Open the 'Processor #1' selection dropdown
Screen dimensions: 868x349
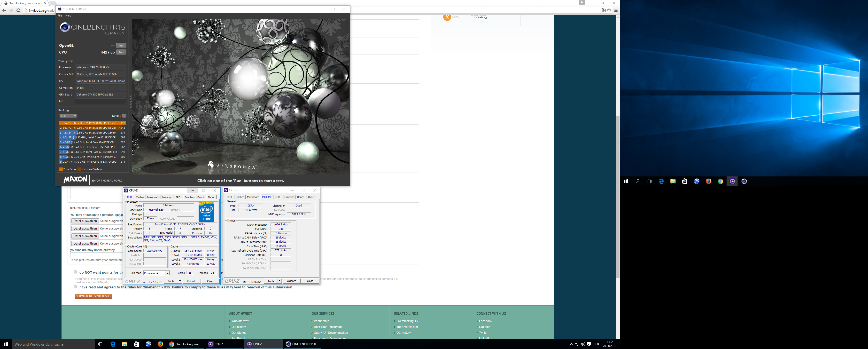[x=156, y=273]
